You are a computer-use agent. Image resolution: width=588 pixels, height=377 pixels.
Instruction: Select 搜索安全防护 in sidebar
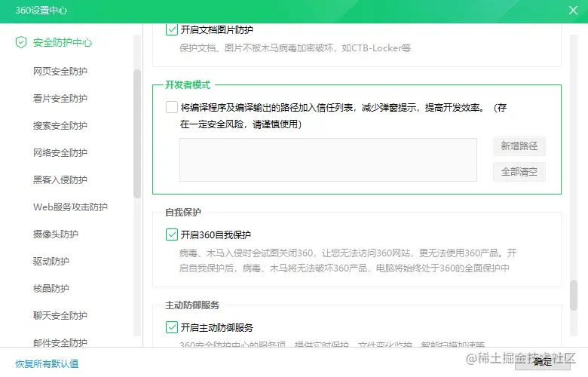click(x=60, y=125)
